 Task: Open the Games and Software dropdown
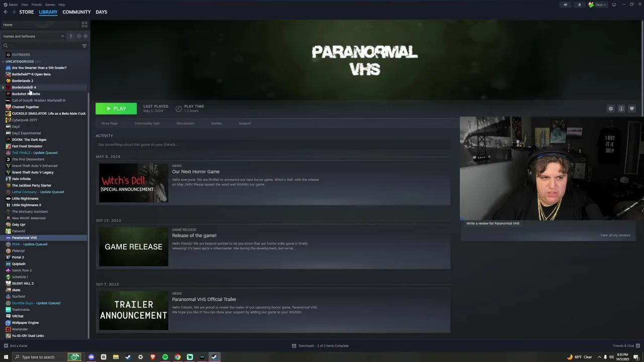pyautogui.click(x=34, y=36)
